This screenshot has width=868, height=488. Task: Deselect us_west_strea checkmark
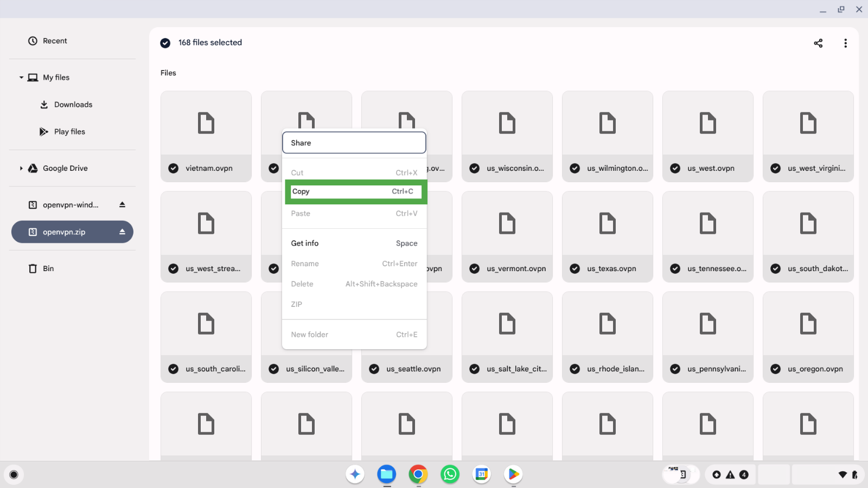coord(174,268)
